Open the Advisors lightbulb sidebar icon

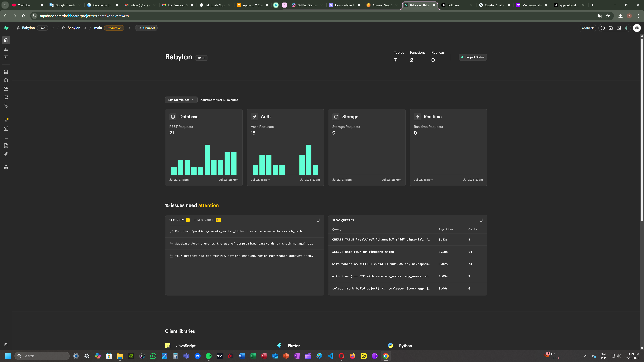pos(6,120)
